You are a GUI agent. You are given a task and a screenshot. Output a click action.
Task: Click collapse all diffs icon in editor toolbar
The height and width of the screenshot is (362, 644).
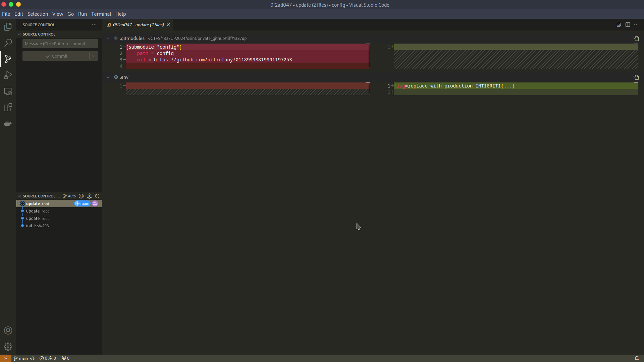[x=619, y=25]
